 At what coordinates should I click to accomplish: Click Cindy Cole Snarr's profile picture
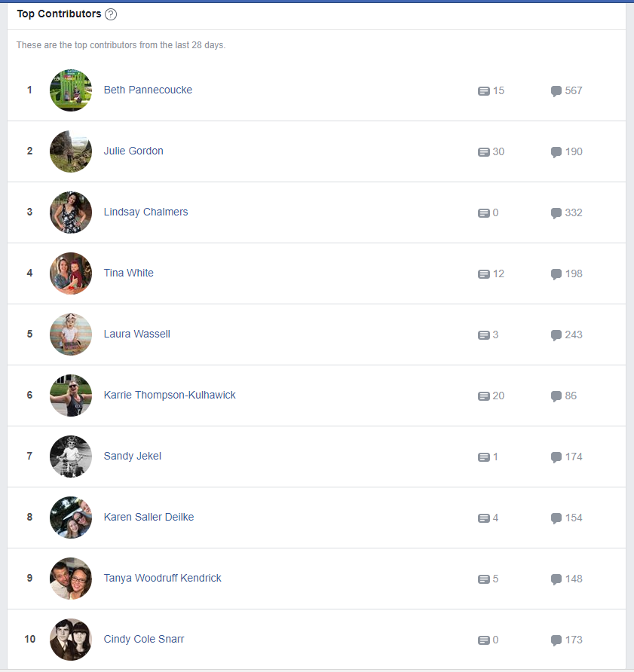tap(71, 640)
